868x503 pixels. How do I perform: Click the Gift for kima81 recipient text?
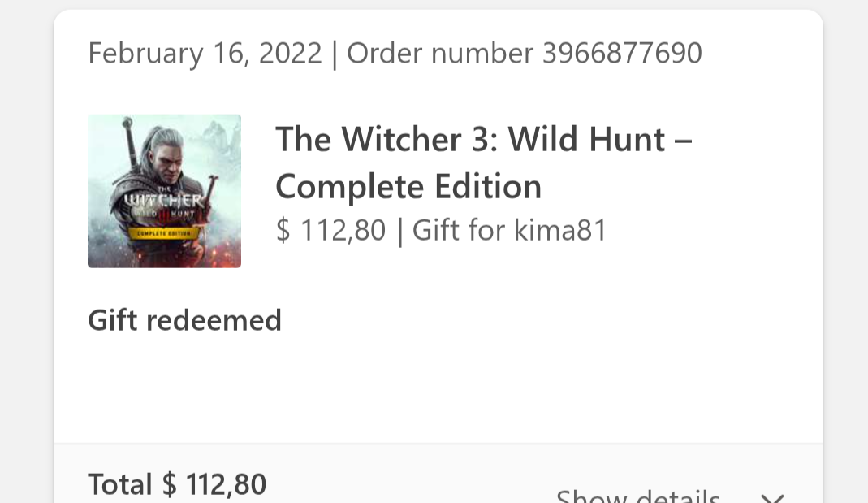click(x=510, y=230)
